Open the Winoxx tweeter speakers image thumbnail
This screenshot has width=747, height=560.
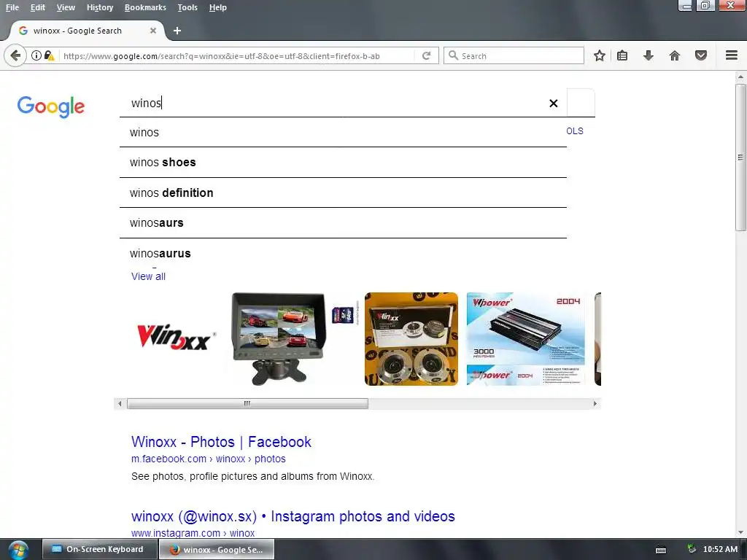[411, 339]
